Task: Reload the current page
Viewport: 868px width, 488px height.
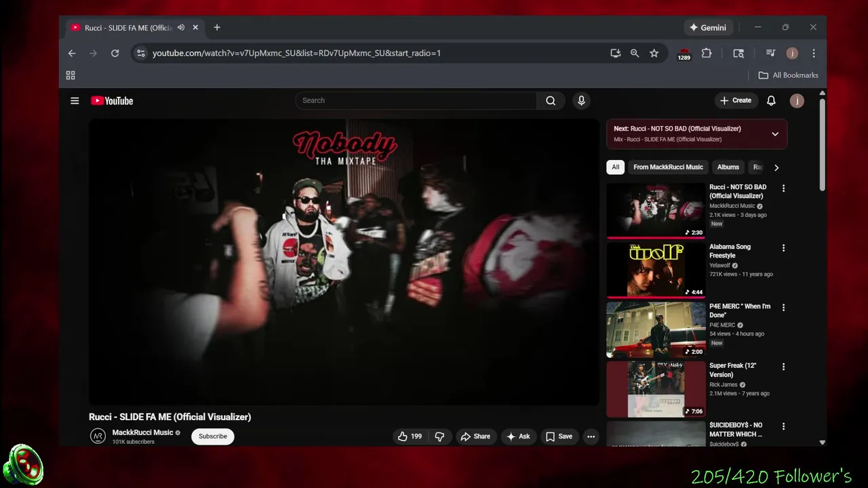Action: point(115,53)
